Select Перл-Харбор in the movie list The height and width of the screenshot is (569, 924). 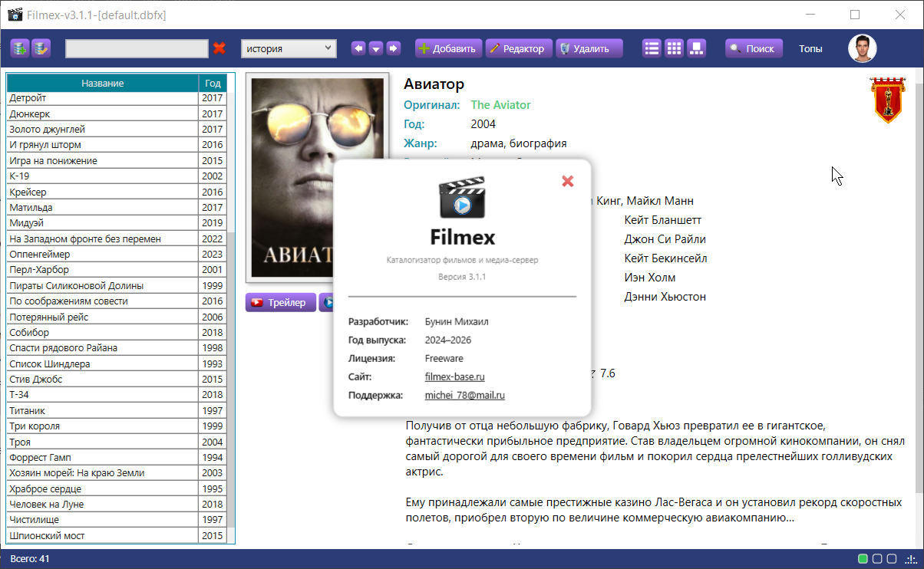click(117, 270)
